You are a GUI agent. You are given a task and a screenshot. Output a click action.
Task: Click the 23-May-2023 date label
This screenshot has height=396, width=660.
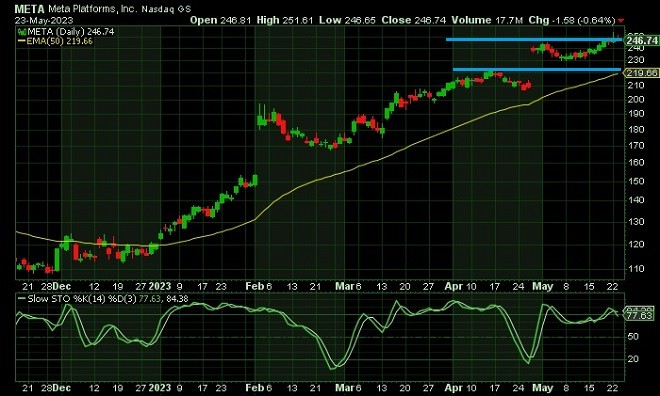[44, 20]
